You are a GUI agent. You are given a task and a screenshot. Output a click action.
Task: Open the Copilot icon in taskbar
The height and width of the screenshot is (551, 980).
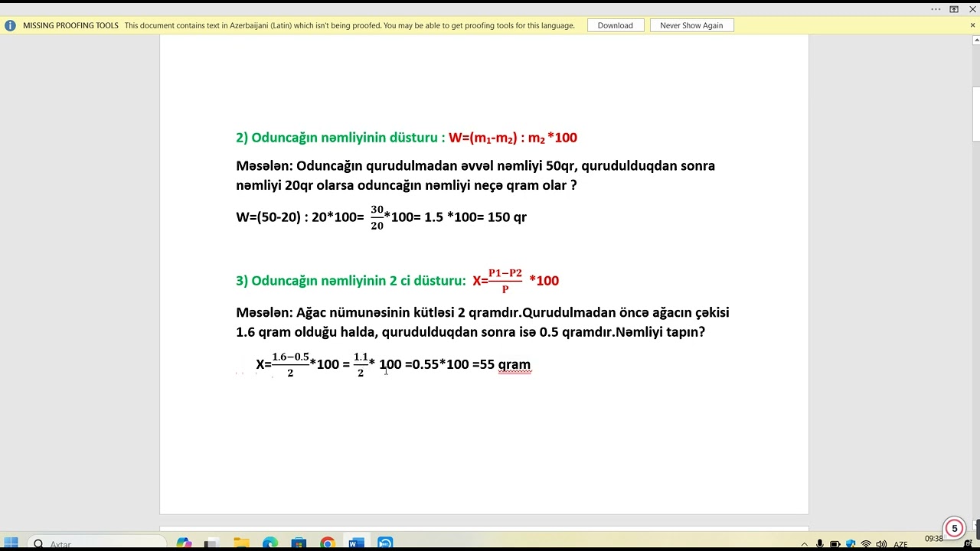coord(184,543)
